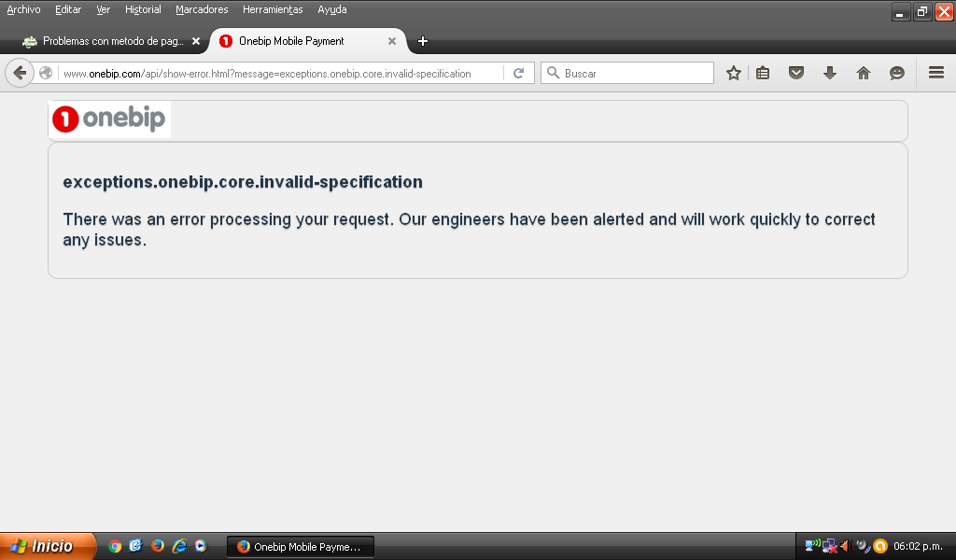Launch the media player quick launch icon
956x560 pixels.
point(201,546)
